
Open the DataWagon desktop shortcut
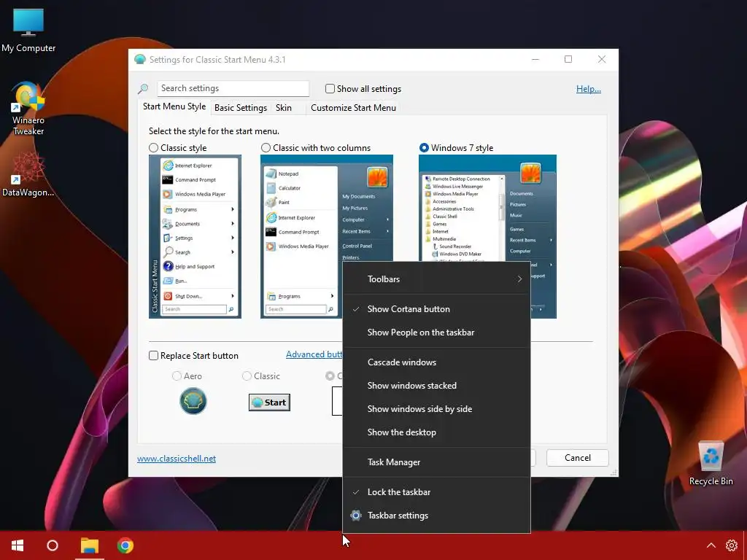tap(28, 174)
